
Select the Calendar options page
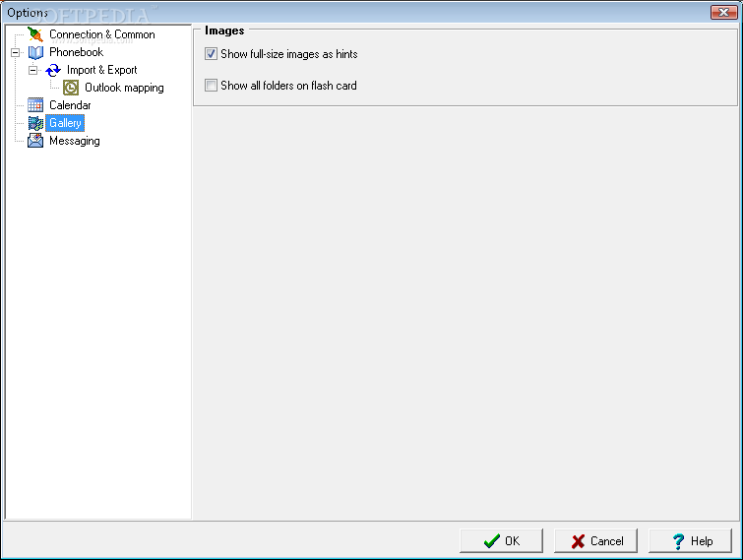point(70,105)
